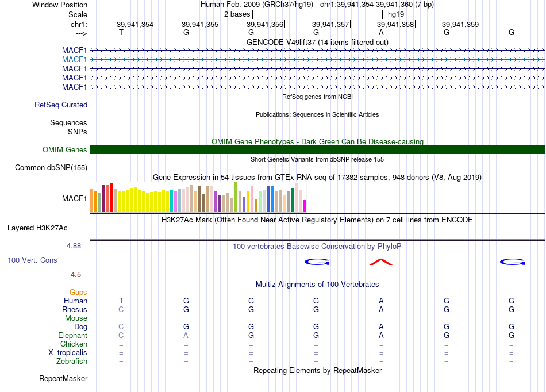Click 100 vertebrates Basewise Conservation by PhyloP

click(x=317, y=247)
